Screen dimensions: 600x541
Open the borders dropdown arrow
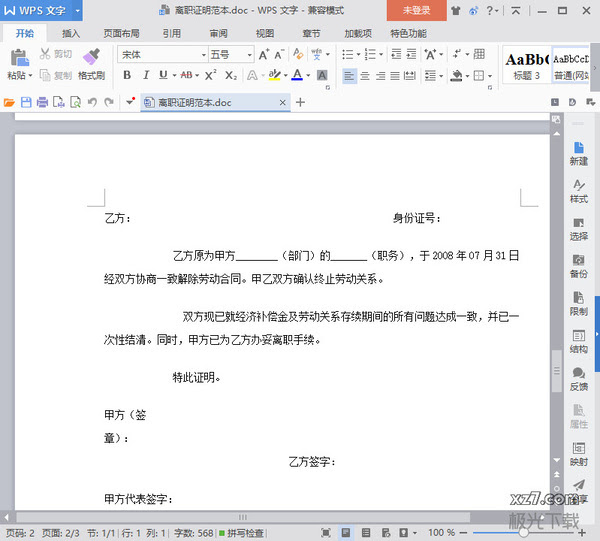pos(490,76)
